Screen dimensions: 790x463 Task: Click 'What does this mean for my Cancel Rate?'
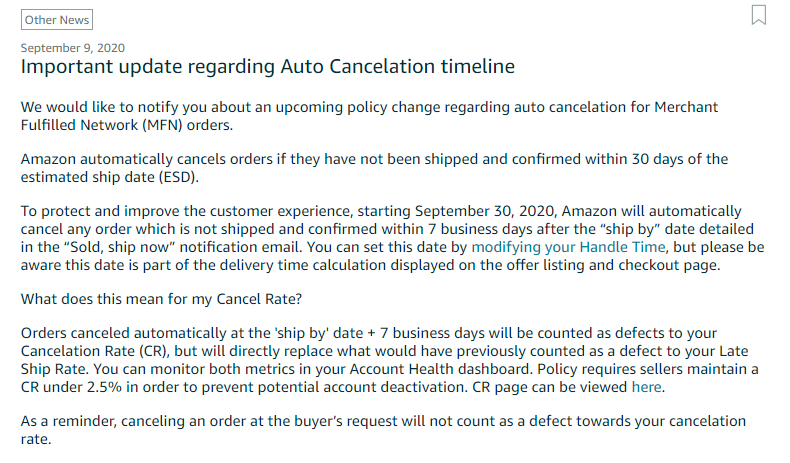click(161, 299)
